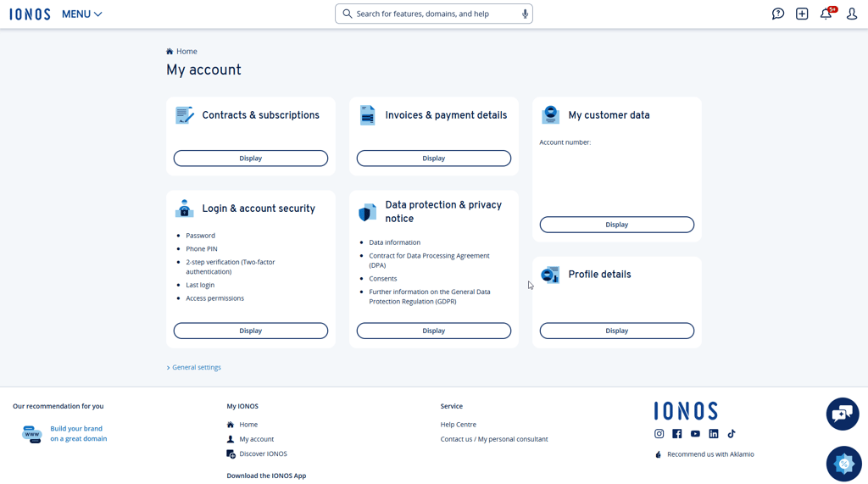Click '2-step verification' list item
The image size is (868, 484).
231,267
